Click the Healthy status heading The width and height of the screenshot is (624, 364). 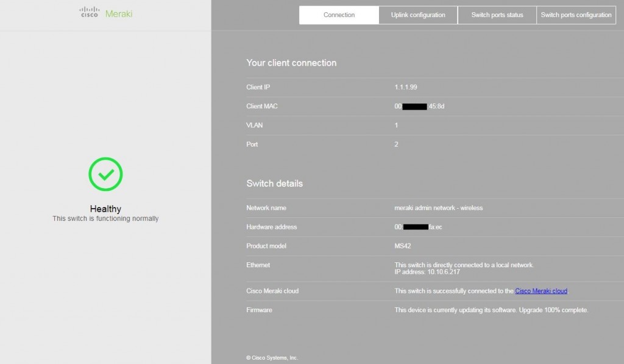click(105, 209)
